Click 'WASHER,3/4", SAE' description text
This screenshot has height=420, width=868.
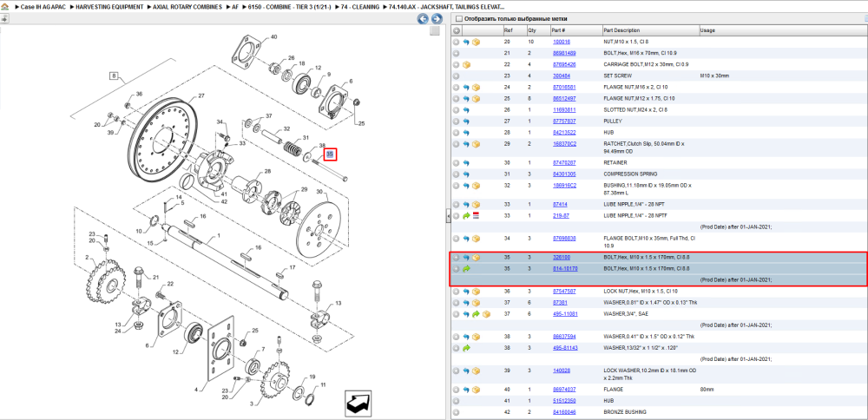624,314
